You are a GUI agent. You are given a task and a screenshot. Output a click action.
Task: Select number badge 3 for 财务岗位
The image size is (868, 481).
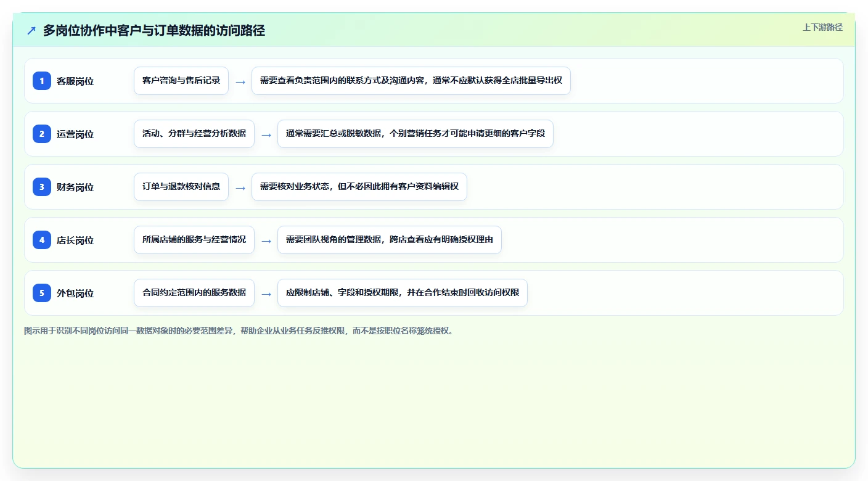(42, 187)
